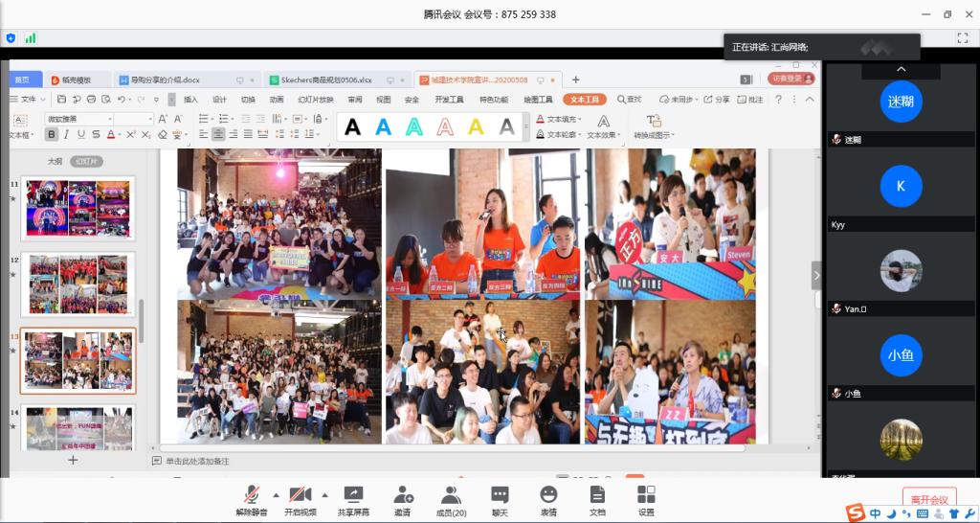Open the chat icon (聊天)

(x=500, y=495)
